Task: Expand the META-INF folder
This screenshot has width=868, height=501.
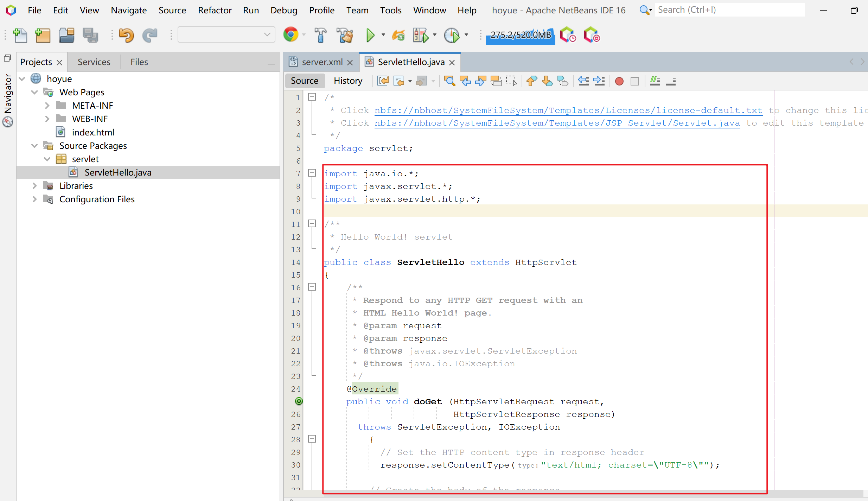Action: (x=47, y=105)
